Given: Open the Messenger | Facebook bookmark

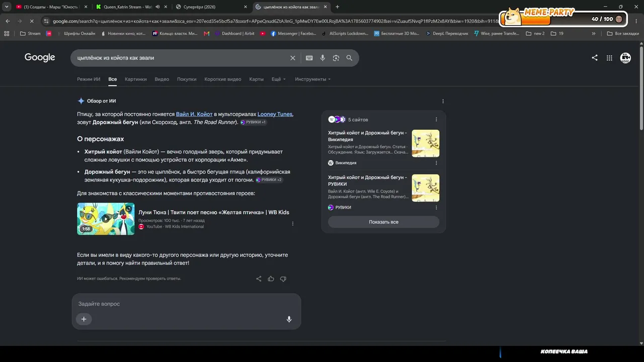Looking at the screenshot, I should tap(293, 34).
